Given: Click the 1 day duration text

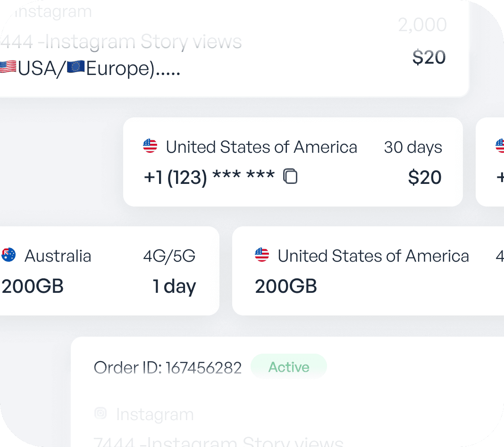Looking at the screenshot, I should point(174,287).
